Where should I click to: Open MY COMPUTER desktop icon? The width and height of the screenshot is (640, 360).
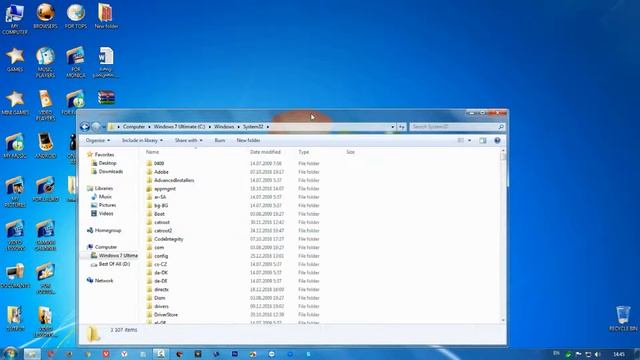15,18
